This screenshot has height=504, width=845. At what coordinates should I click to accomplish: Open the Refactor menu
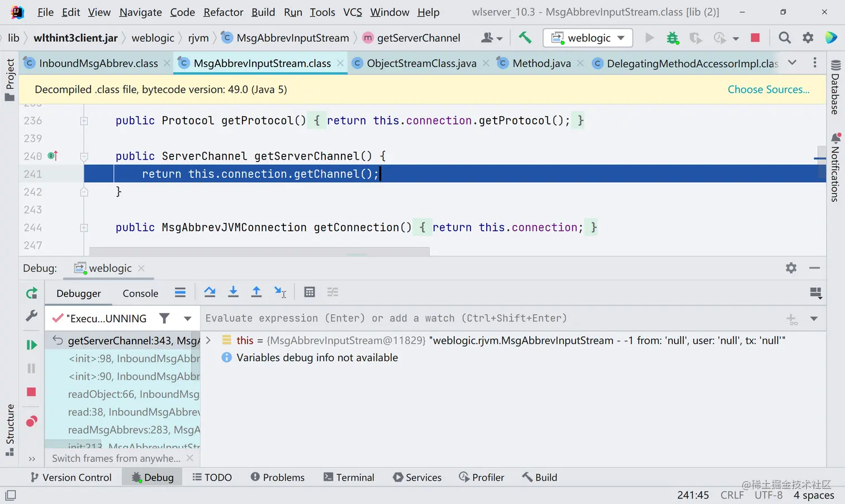tap(224, 12)
